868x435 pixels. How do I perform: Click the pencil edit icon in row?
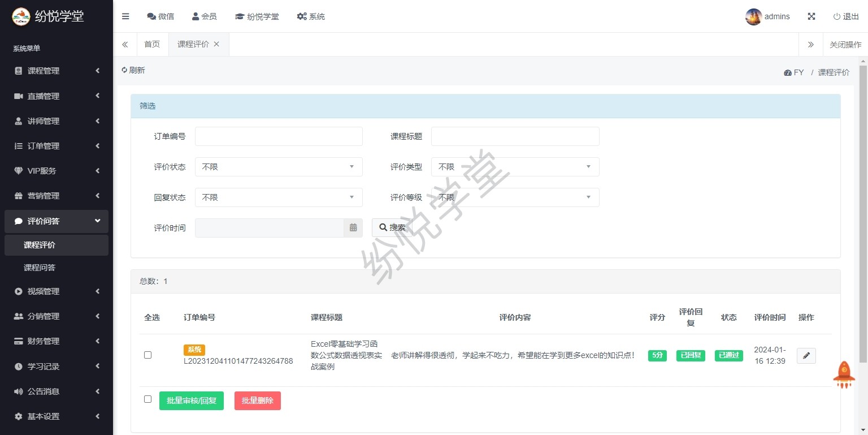pyautogui.click(x=806, y=355)
